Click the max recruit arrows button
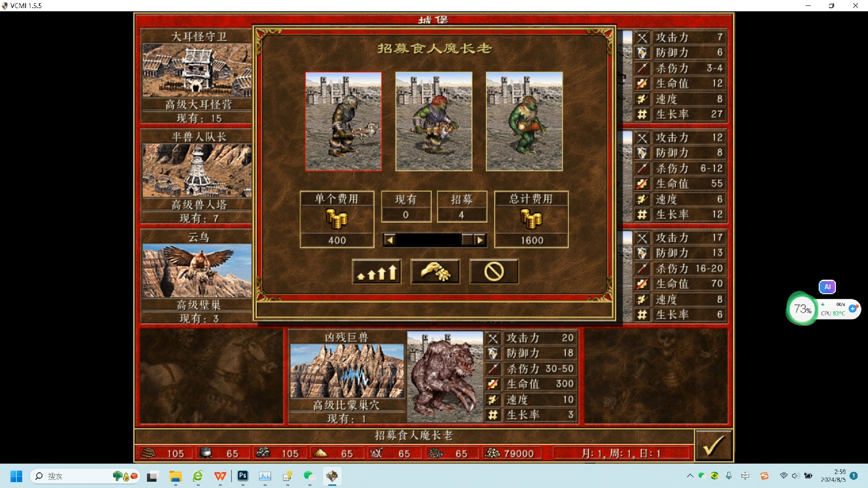Screen dimensions: 868x488 [377, 272]
